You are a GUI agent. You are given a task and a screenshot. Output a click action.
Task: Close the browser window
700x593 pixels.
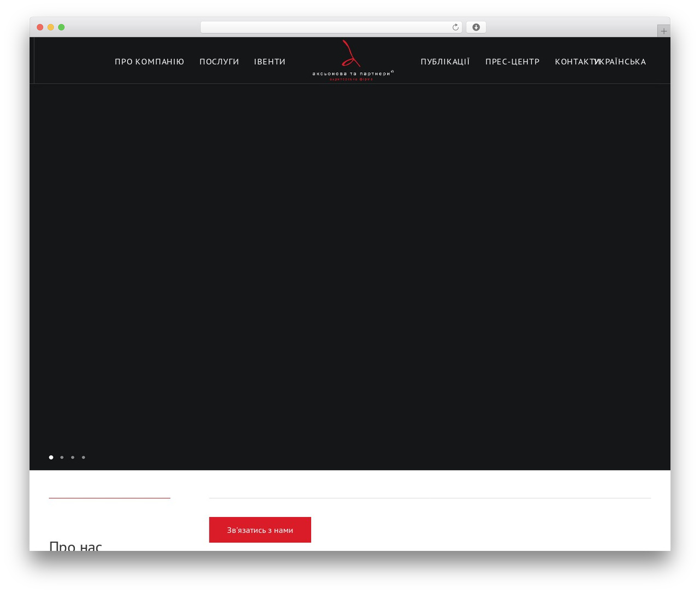[40, 27]
